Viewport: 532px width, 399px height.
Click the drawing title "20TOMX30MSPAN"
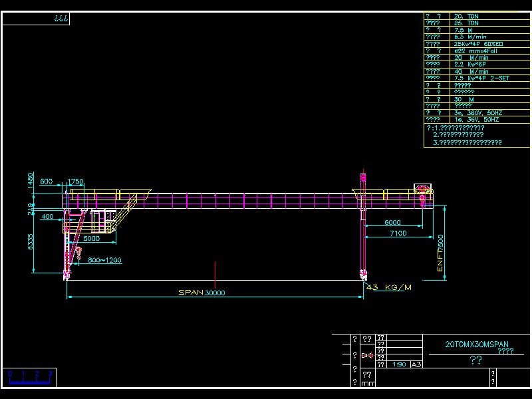pos(477,344)
